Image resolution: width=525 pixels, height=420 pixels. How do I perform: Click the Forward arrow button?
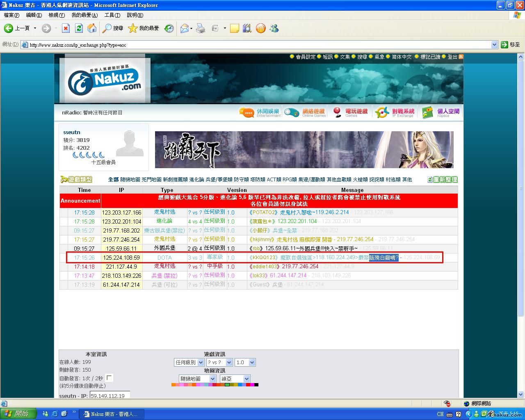(46, 28)
